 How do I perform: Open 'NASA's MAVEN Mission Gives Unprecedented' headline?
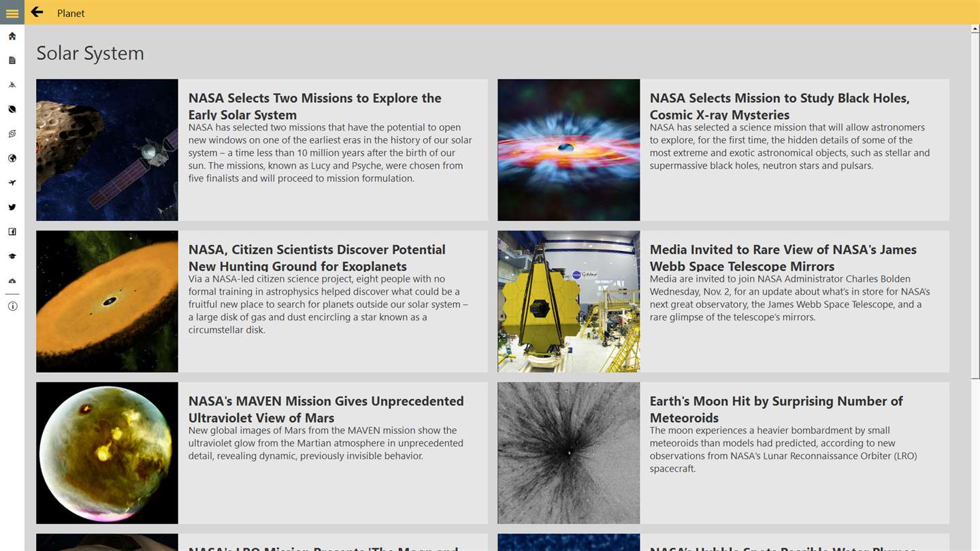tap(326, 410)
